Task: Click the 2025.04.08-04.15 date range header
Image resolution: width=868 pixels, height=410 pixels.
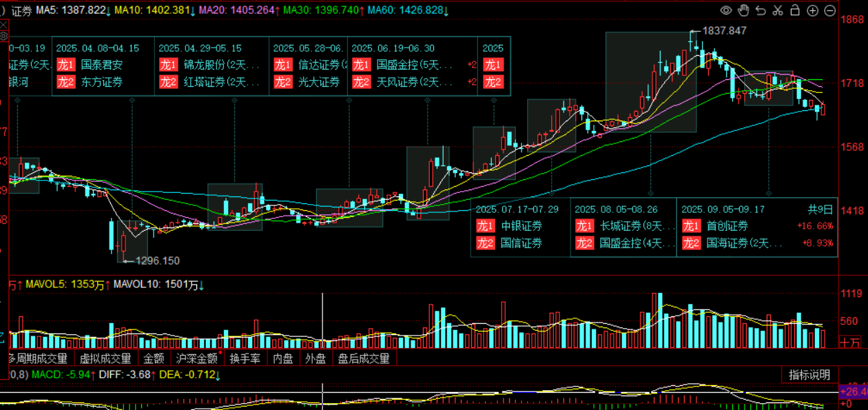Action: pos(98,48)
